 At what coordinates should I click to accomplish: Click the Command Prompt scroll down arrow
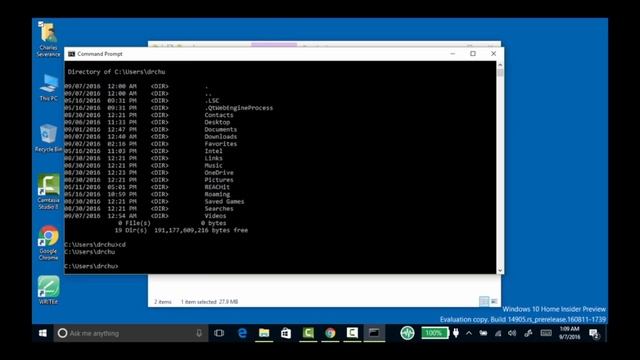pos(500,270)
